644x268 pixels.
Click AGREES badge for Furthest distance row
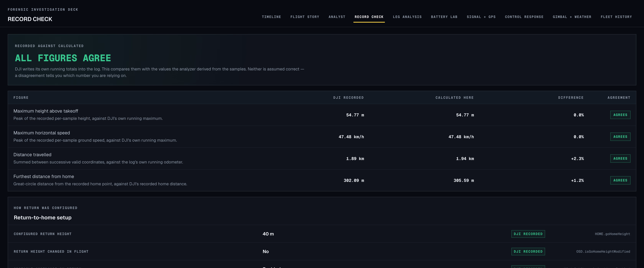(620, 180)
